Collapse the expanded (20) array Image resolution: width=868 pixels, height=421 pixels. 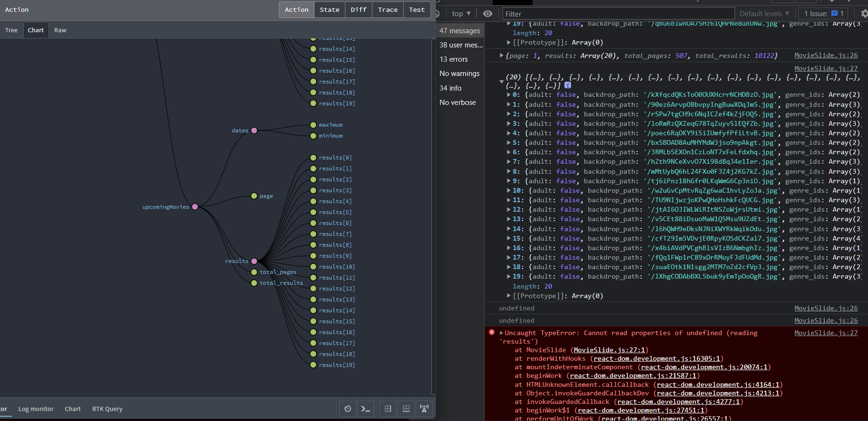(502, 82)
